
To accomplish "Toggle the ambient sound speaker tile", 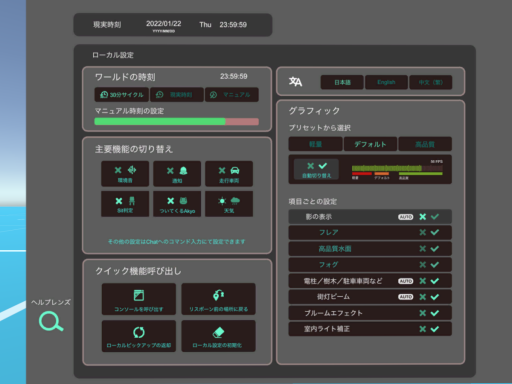I will pos(125,174).
